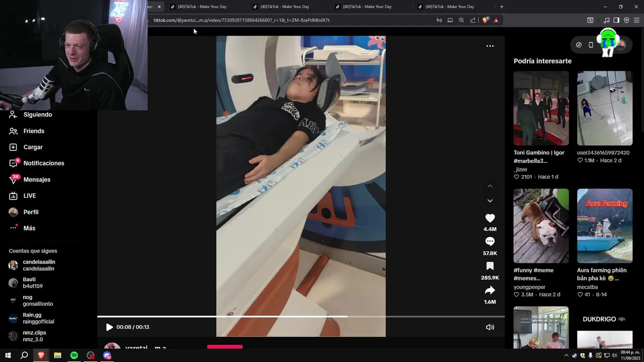This screenshot has height=362, width=644.
Task: Click the 4.4M likes count
Action: 490,229
